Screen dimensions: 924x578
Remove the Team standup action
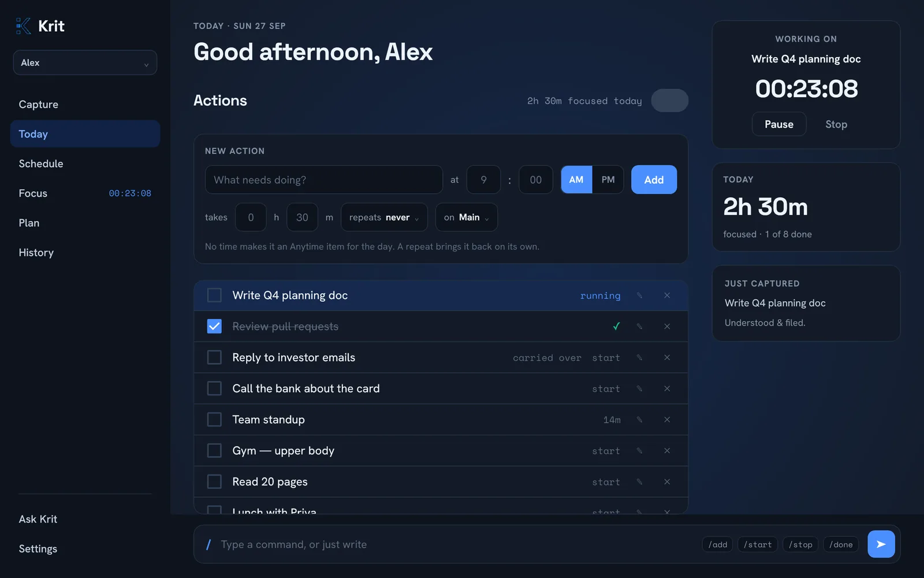pyautogui.click(x=667, y=420)
